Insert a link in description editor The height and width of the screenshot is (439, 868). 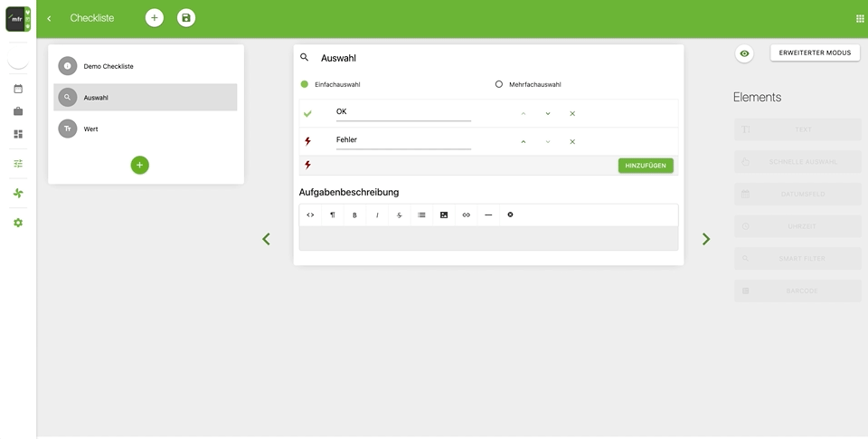(467, 215)
